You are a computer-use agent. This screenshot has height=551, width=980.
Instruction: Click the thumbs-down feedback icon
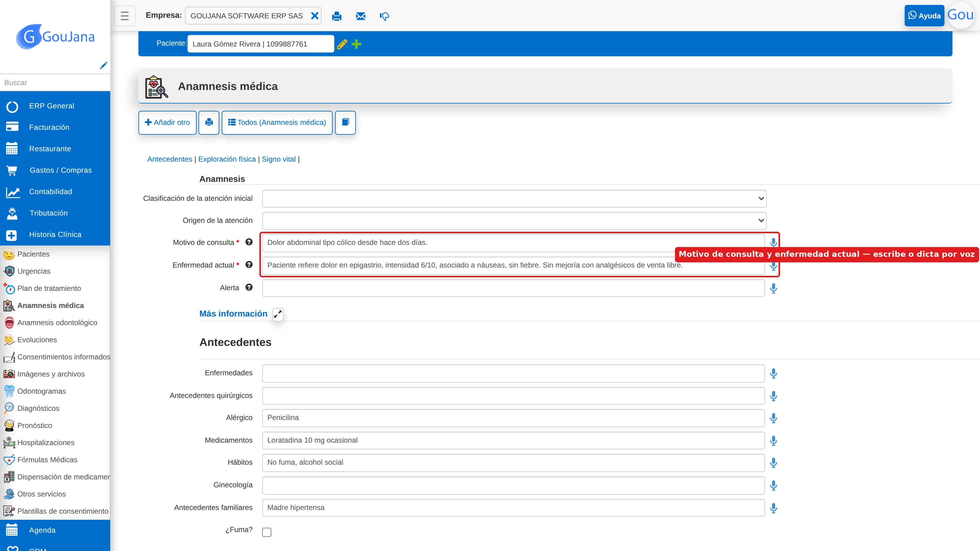click(x=384, y=16)
